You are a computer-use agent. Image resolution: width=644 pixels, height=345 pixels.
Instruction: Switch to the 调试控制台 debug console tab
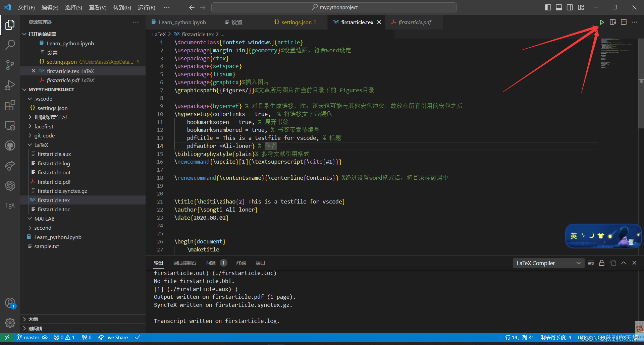(185, 263)
